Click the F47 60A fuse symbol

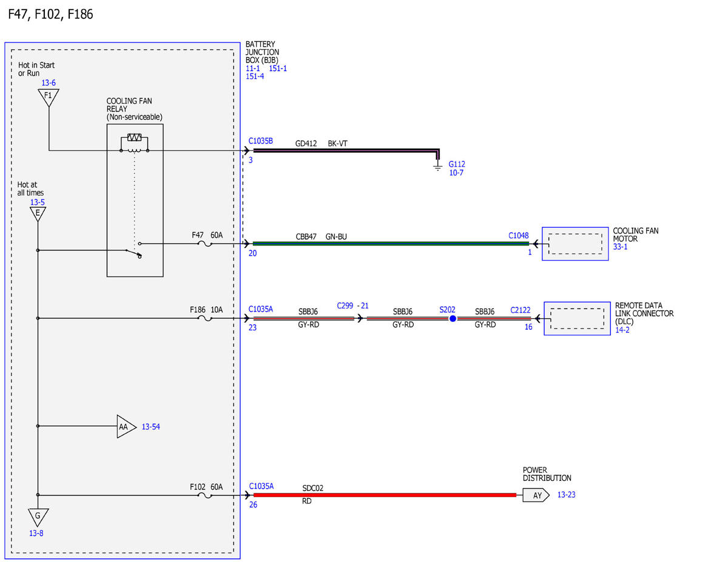tap(205, 244)
